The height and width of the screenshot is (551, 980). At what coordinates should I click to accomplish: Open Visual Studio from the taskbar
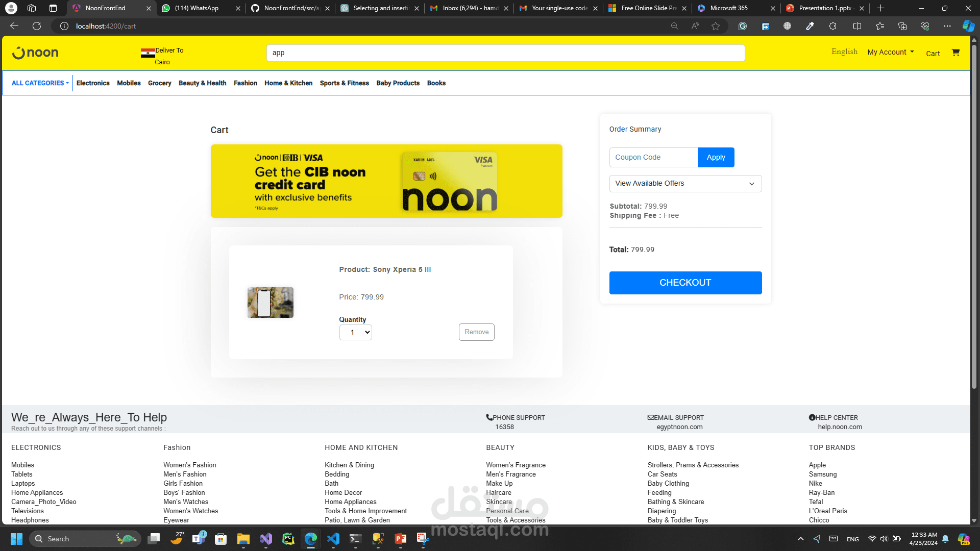pos(266,539)
